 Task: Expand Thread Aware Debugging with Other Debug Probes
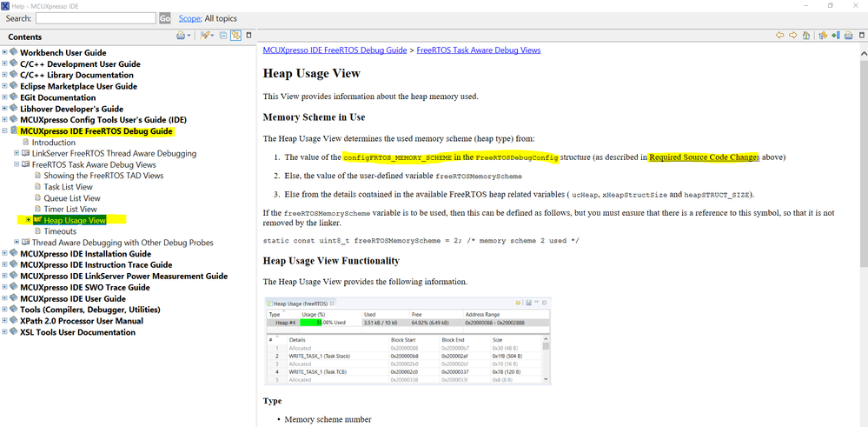[17, 243]
